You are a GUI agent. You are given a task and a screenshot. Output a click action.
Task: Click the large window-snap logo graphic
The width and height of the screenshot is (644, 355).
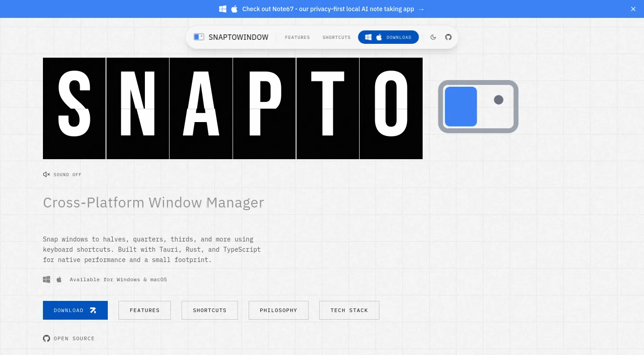tap(478, 106)
